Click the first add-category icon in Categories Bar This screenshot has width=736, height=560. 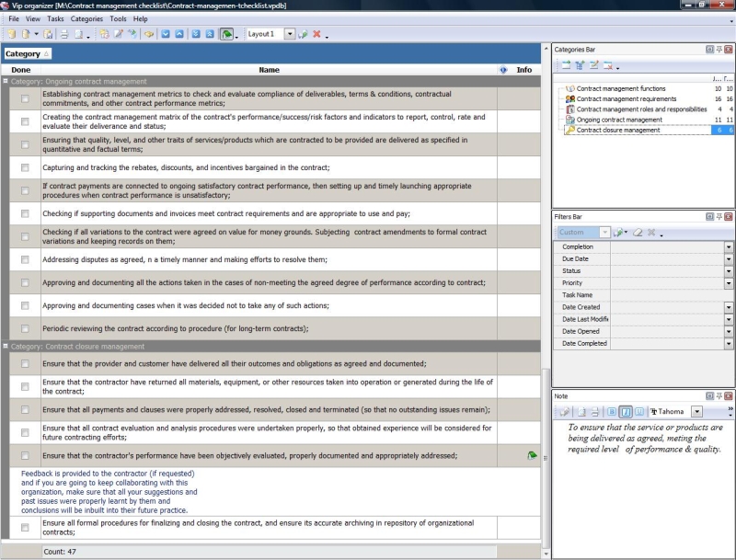click(567, 65)
